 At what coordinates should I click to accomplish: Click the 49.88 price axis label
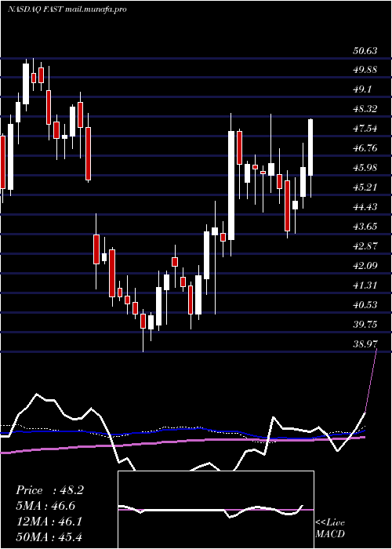(x=365, y=71)
